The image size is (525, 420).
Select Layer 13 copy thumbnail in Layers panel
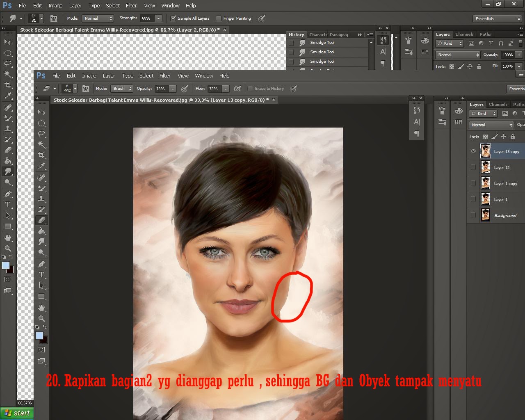(485, 151)
